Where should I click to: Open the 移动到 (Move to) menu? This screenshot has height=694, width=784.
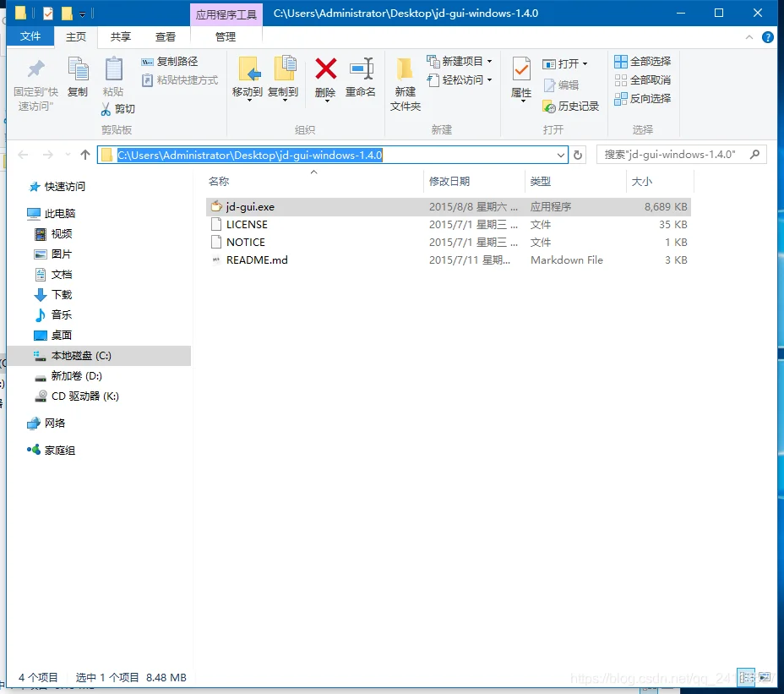point(248,79)
